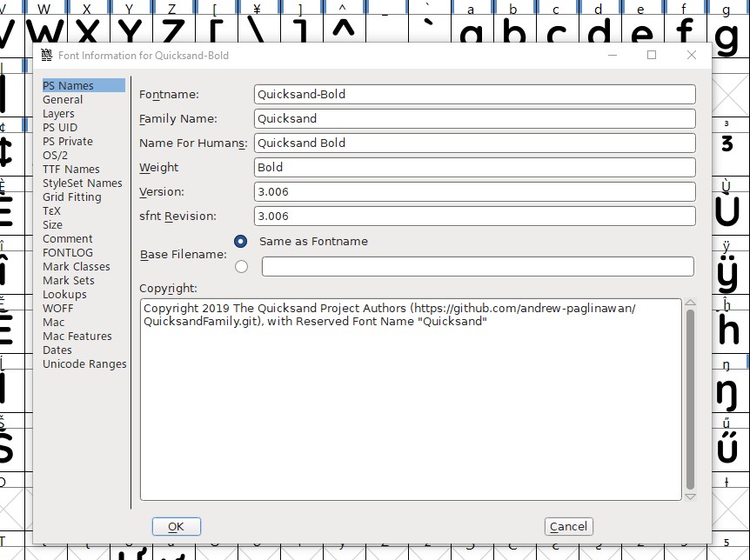Show Unicode Ranges section
The height and width of the screenshot is (560, 750).
(84, 363)
